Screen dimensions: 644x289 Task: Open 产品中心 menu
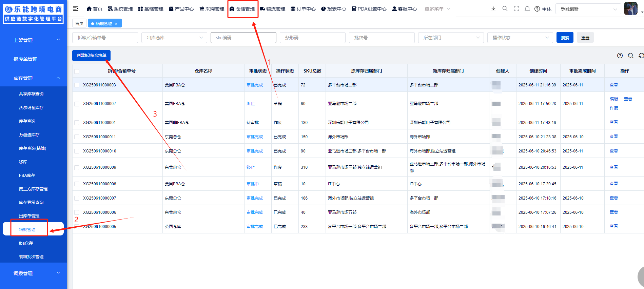click(x=181, y=9)
